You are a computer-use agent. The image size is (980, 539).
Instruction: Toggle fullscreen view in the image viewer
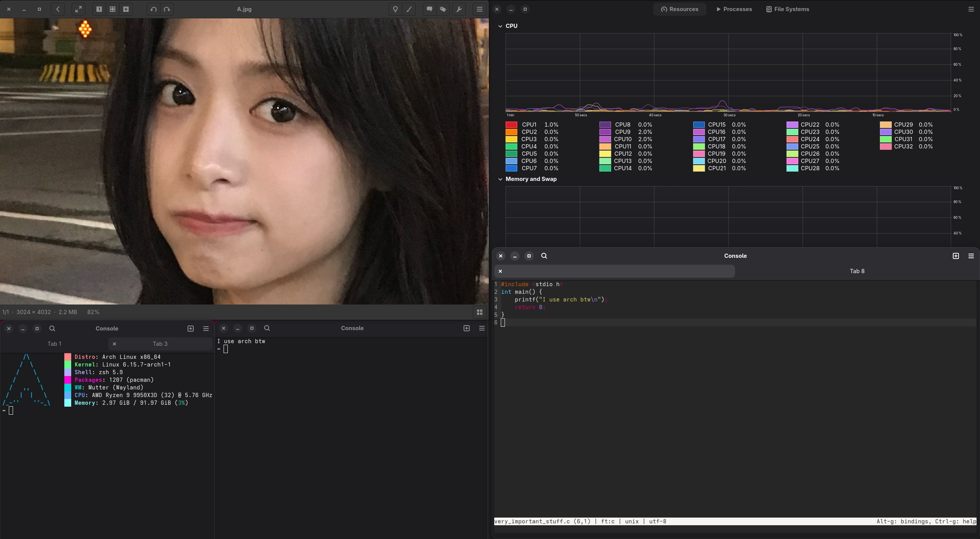click(78, 9)
